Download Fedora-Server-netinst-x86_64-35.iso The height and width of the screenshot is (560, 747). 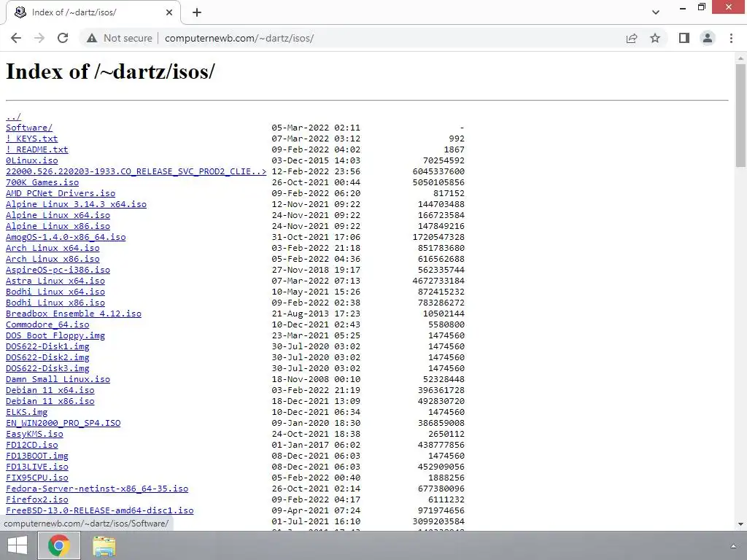pyautogui.click(x=97, y=489)
